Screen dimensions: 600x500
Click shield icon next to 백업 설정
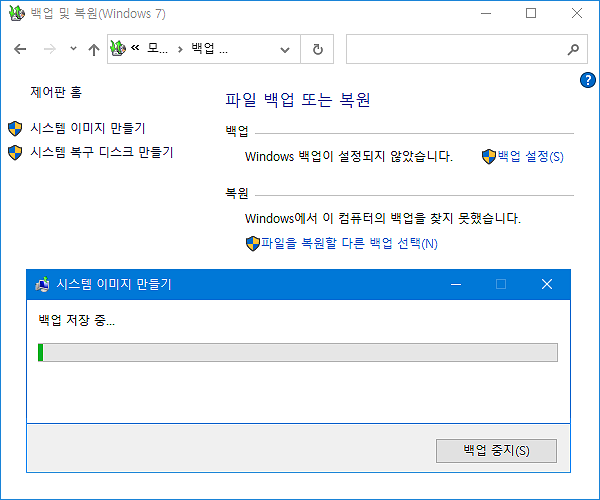coord(489,156)
